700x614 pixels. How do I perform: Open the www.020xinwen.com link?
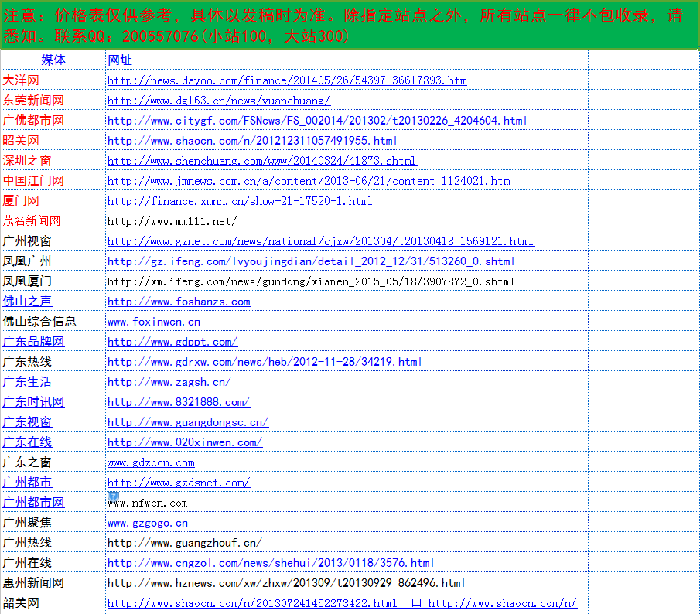[185, 442]
